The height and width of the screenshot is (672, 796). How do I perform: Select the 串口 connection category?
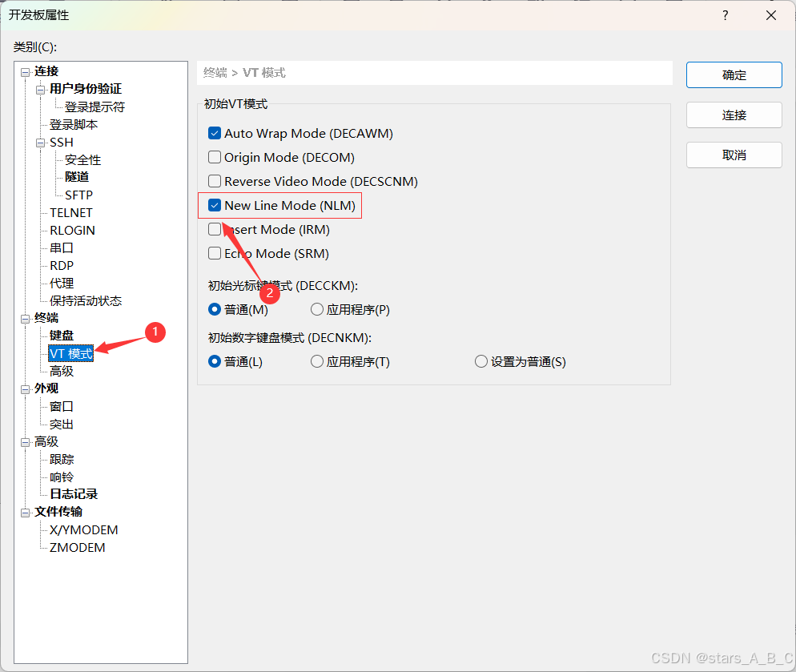coord(62,247)
